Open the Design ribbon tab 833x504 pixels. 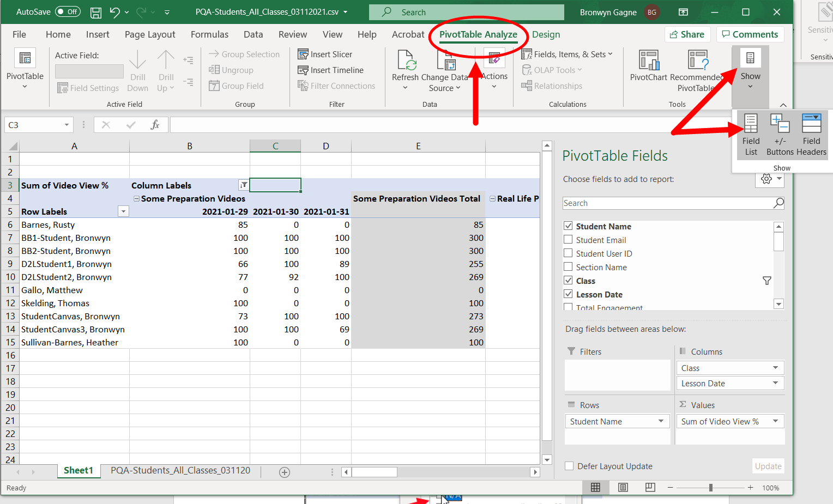[x=546, y=34]
